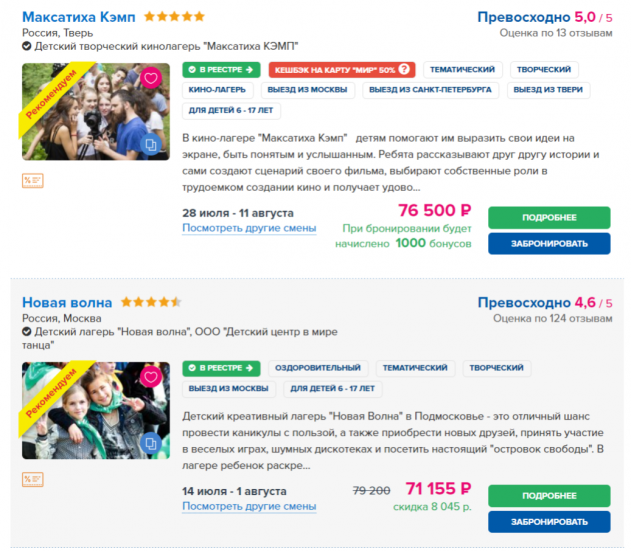This screenshot has width=631, height=551.
Task: Add Новая волна to favorites (heart icon)
Action: [x=151, y=377]
